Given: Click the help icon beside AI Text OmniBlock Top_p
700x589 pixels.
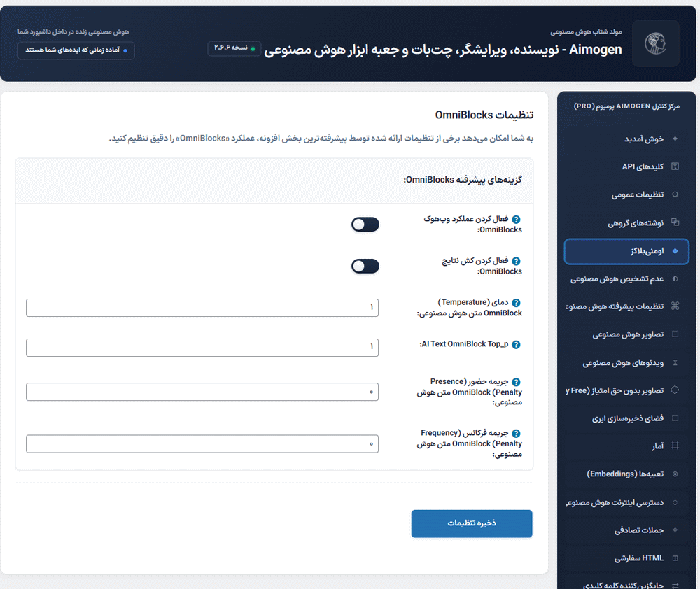Looking at the screenshot, I should tap(517, 344).
